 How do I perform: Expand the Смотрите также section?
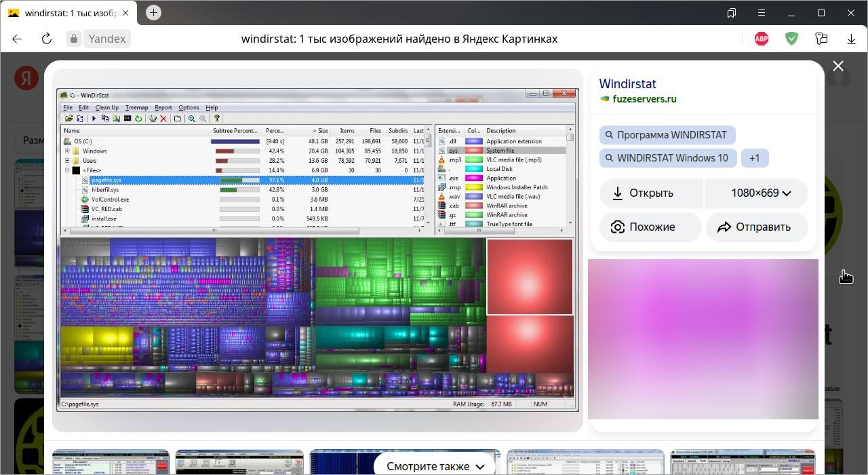(436, 465)
